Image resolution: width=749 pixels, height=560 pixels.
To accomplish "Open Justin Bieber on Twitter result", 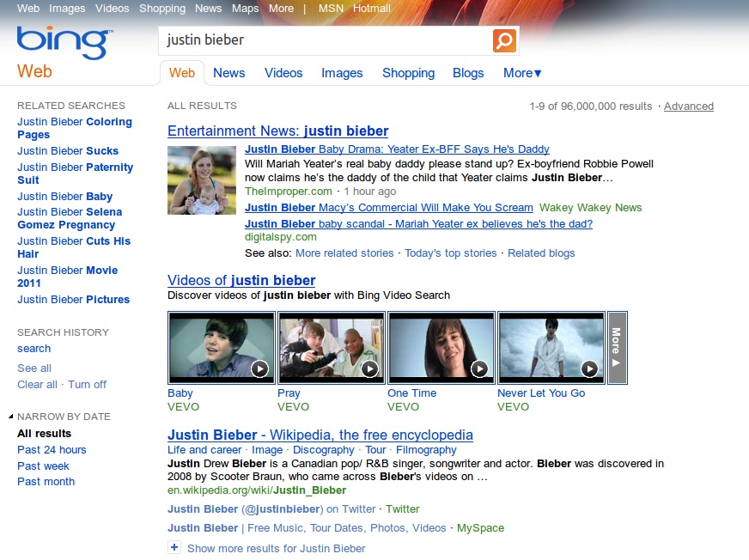I will [271, 509].
